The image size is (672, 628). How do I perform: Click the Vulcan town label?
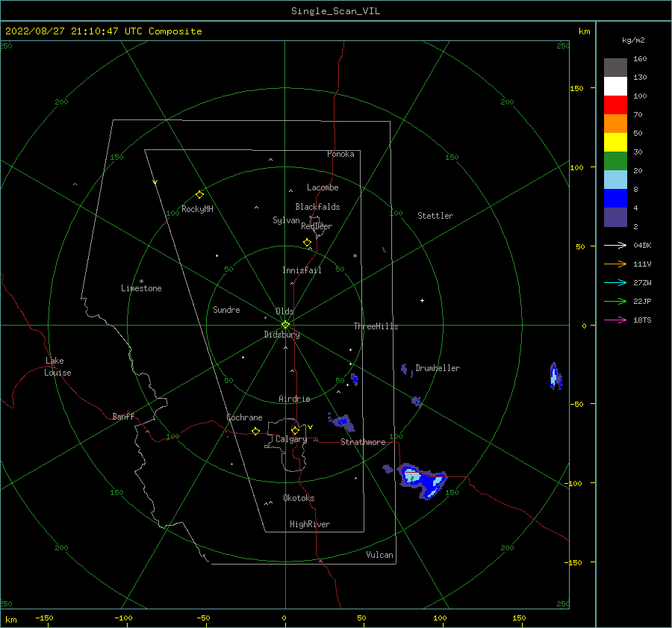click(380, 555)
